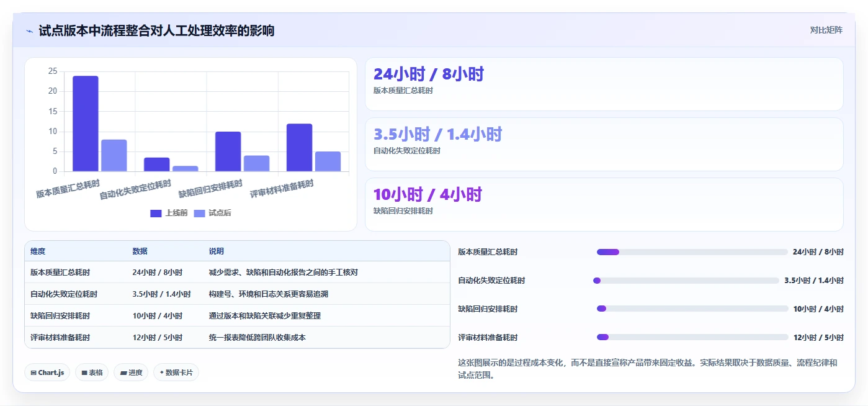Click the 上线前 bar for 自动化失败定位耗时
The width and height of the screenshot is (868, 406).
pyautogui.click(x=157, y=165)
